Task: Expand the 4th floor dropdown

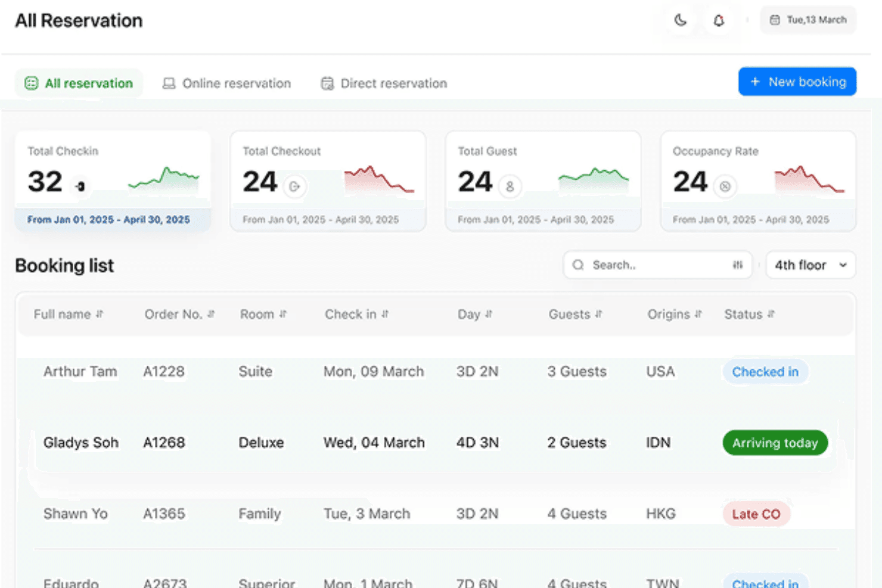Action: (810, 265)
